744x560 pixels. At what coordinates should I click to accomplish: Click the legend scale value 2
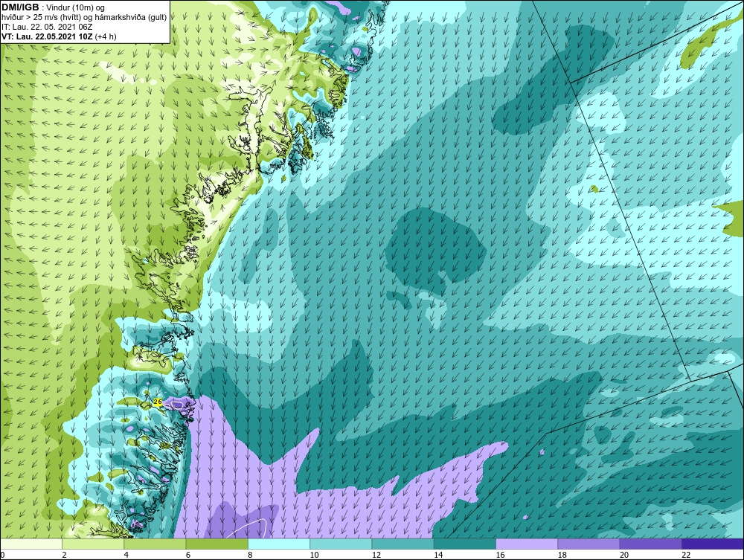(x=64, y=555)
